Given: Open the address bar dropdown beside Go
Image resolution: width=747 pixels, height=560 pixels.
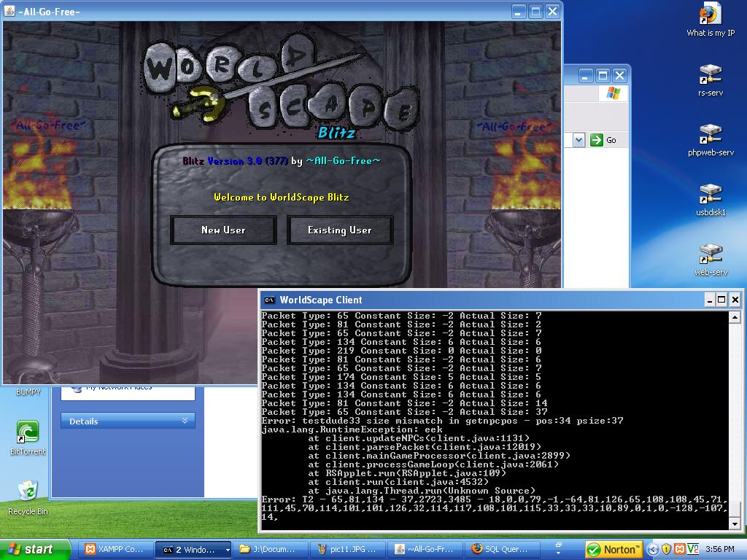Looking at the screenshot, I should (578, 140).
